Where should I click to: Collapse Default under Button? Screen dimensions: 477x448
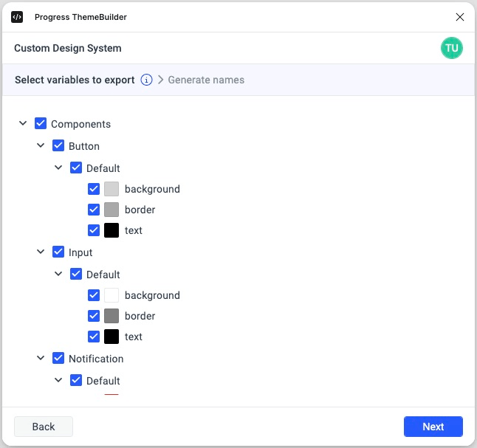tap(58, 168)
